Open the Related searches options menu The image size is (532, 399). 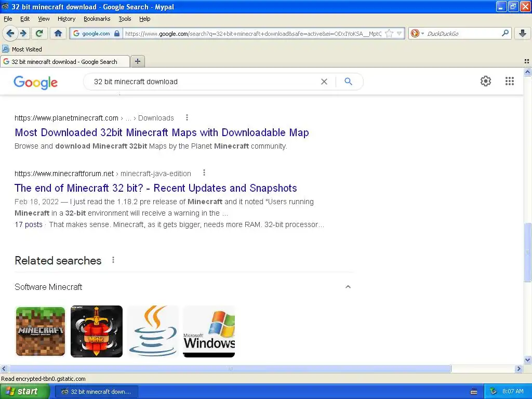(x=113, y=260)
